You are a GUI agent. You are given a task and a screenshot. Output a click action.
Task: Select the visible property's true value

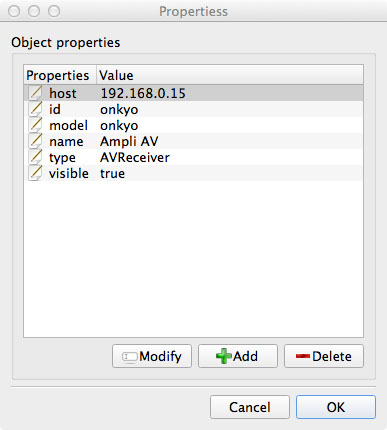[x=112, y=173]
